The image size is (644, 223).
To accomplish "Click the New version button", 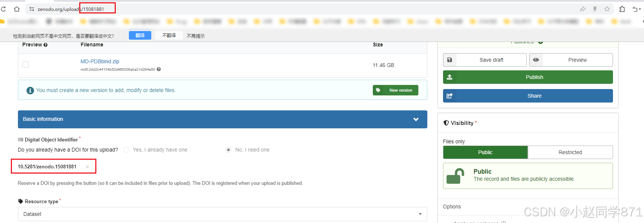I will 395,90.
